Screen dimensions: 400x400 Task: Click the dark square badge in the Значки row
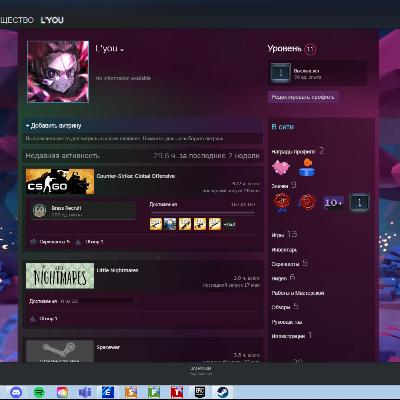point(359,202)
